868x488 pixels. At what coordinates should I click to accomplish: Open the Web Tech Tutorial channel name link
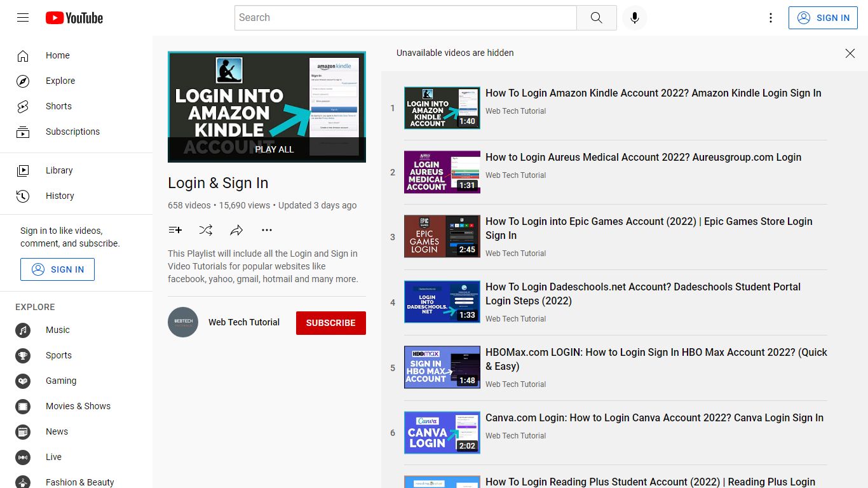[244, 322]
